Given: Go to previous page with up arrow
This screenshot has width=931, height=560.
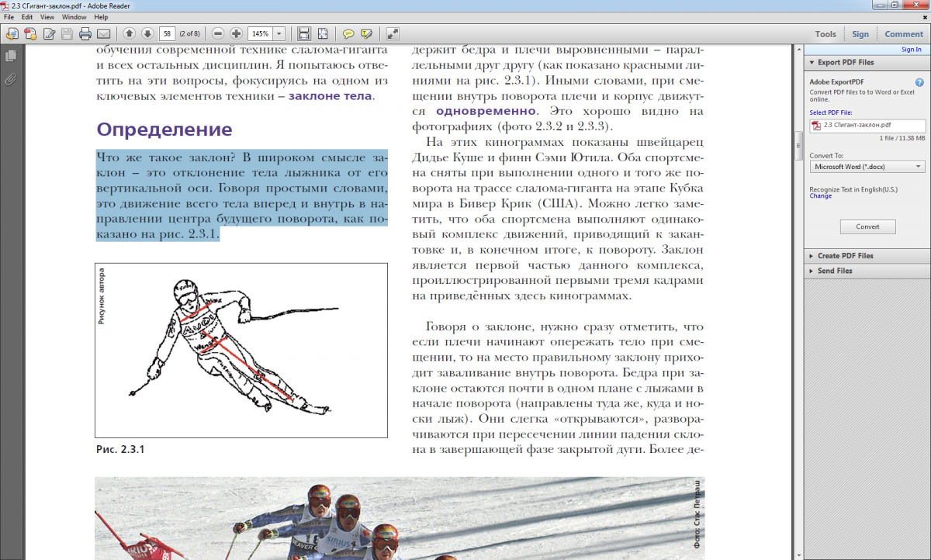Looking at the screenshot, I should click(129, 33).
